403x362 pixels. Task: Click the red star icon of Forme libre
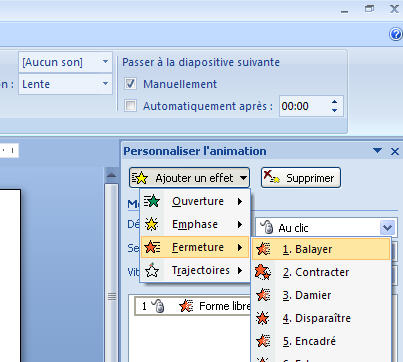(186, 306)
